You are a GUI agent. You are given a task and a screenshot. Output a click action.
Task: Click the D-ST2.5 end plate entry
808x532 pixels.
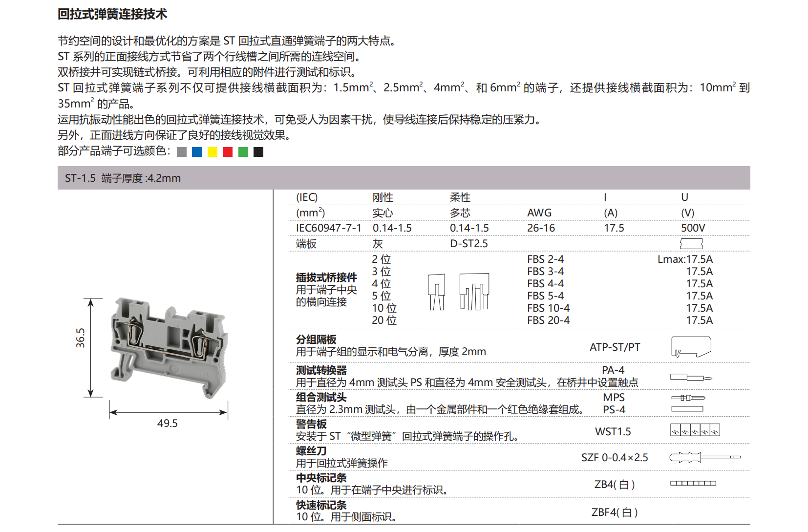pos(468,243)
